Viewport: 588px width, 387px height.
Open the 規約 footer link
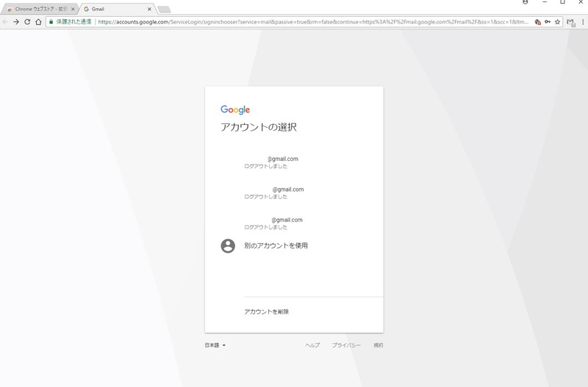(x=378, y=345)
